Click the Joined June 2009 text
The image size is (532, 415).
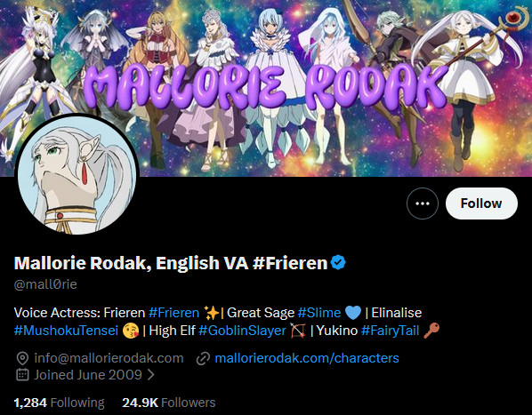point(88,375)
